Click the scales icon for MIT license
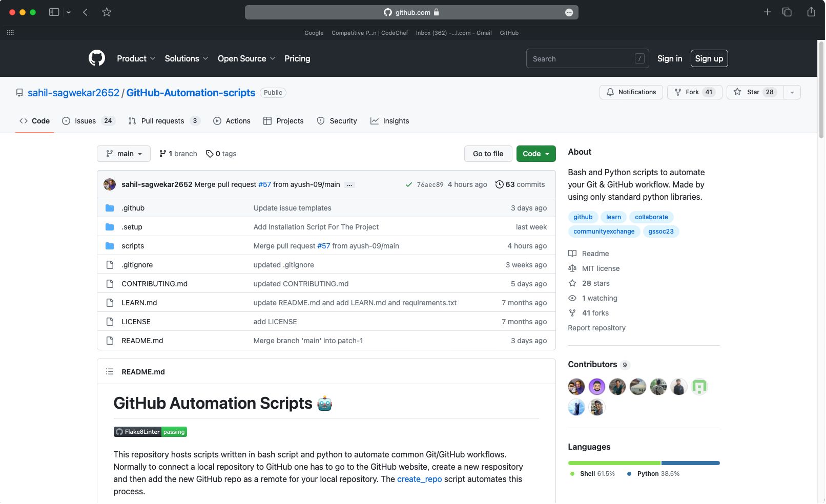The height and width of the screenshot is (504, 826). [x=572, y=268]
